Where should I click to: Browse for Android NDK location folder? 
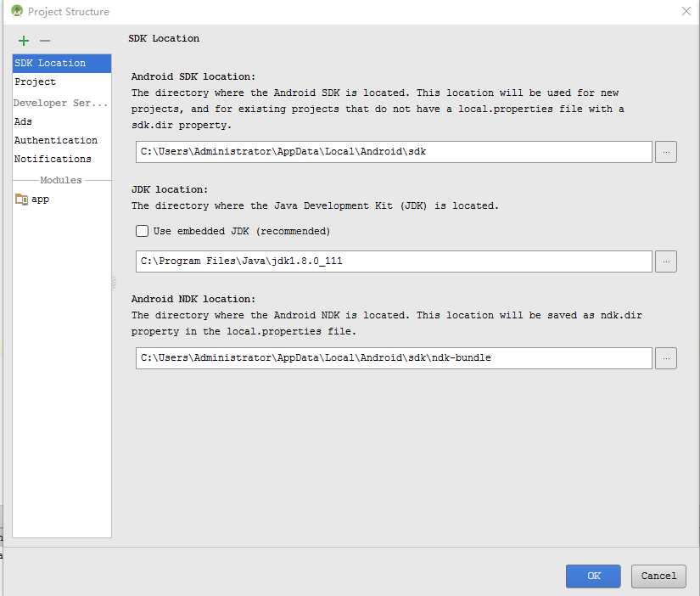click(665, 358)
